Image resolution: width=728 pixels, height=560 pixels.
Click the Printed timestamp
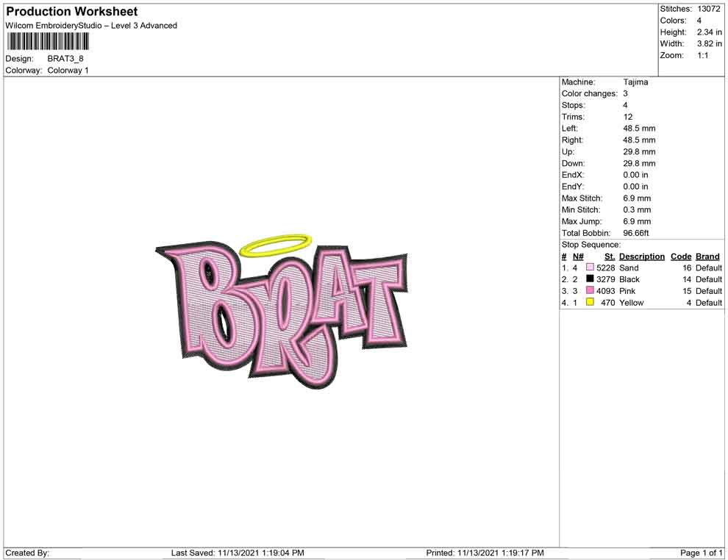pos(485,553)
